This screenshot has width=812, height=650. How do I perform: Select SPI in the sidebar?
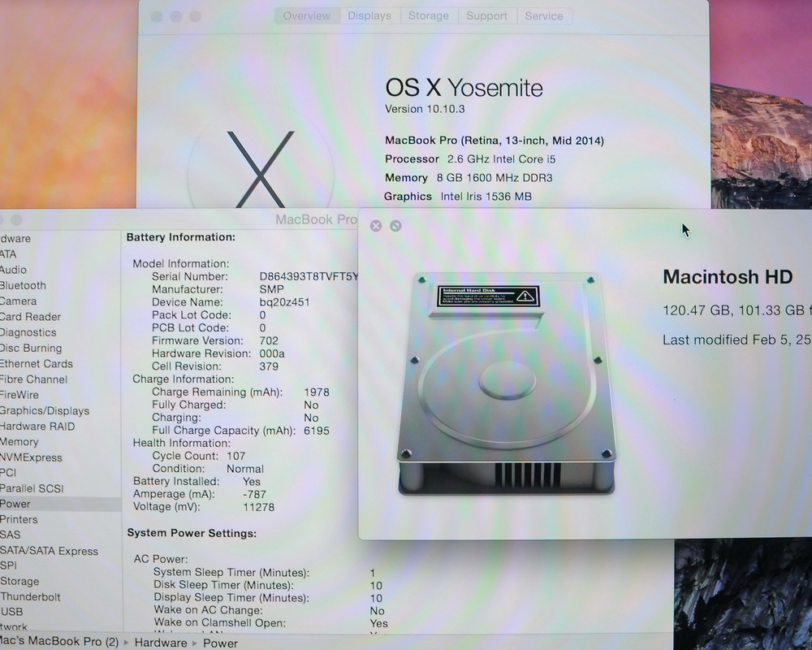pos(8,565)
